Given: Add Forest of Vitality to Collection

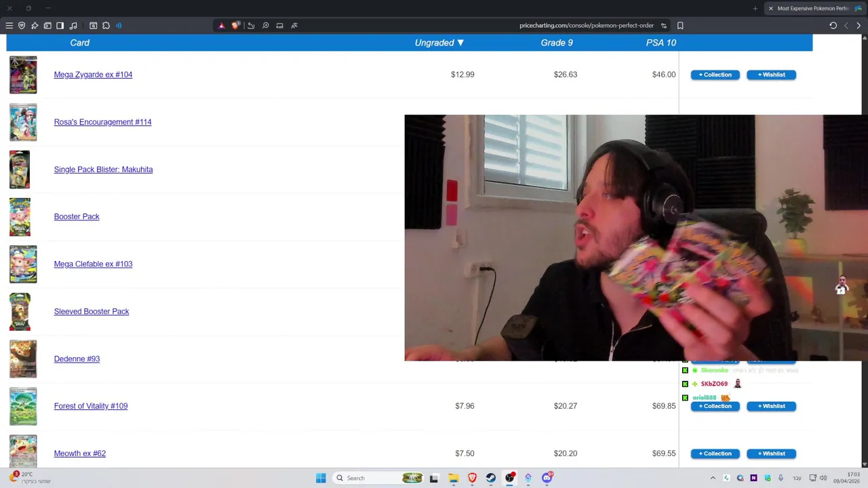Looking at the screenshot, I should pos(715,406).
